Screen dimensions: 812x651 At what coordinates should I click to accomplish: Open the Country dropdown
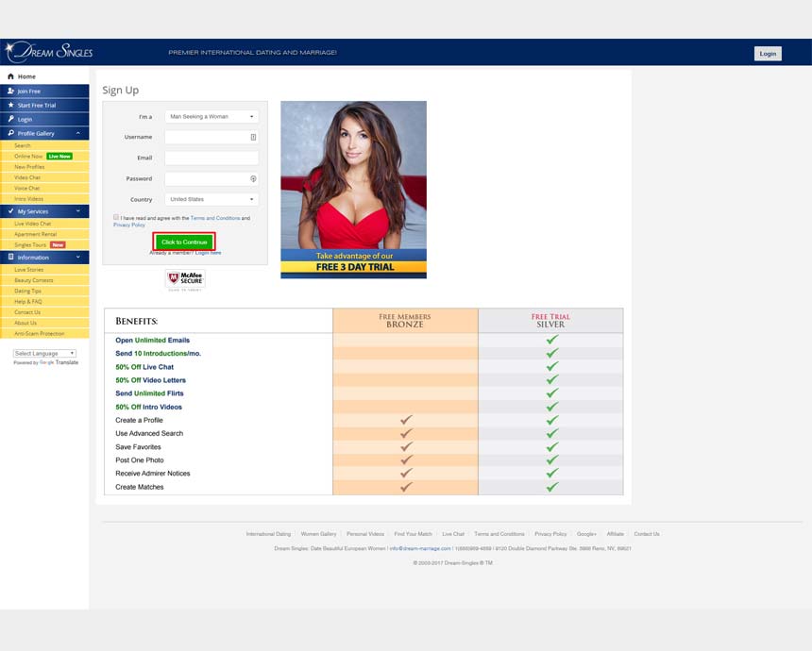click(x=211, y=199)
